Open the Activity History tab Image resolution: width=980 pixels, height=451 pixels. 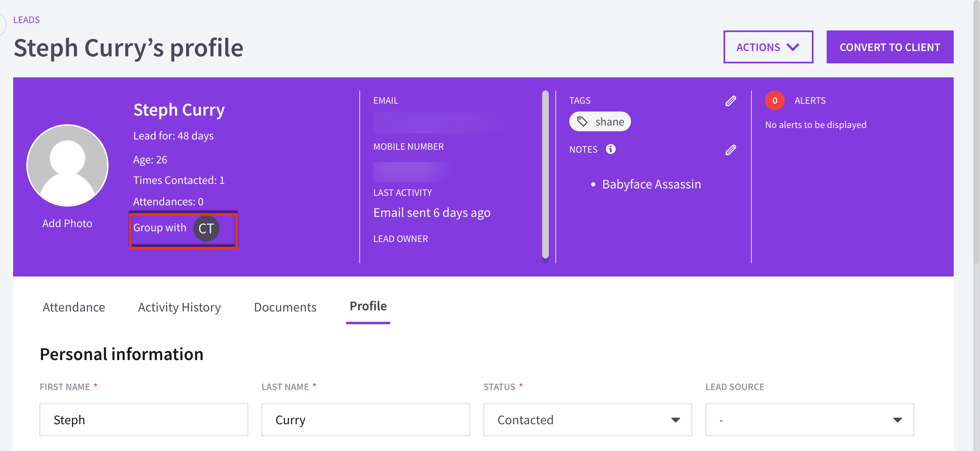click(x=179, y=307)
